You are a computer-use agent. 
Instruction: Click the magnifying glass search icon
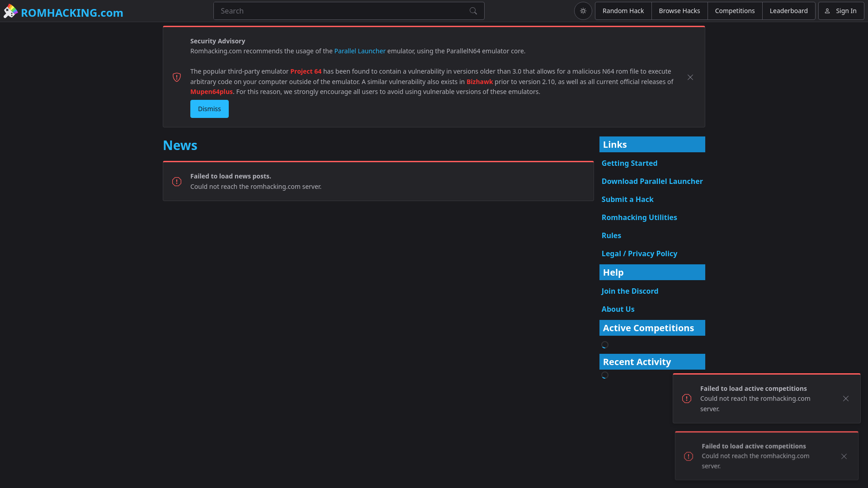coord(473,11)
